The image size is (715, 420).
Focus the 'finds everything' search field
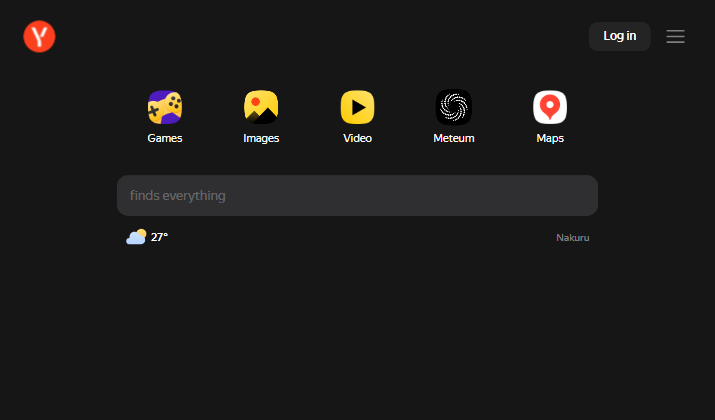click(357, 196)
